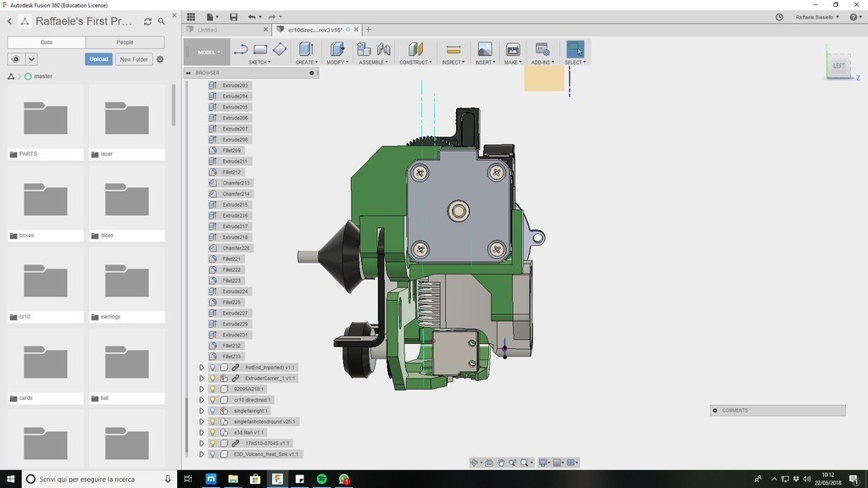Toggle visibility bulb of 92095A218:1
Image resolution: width=868 pixels, height=488 pixels.
pos(213,389)
